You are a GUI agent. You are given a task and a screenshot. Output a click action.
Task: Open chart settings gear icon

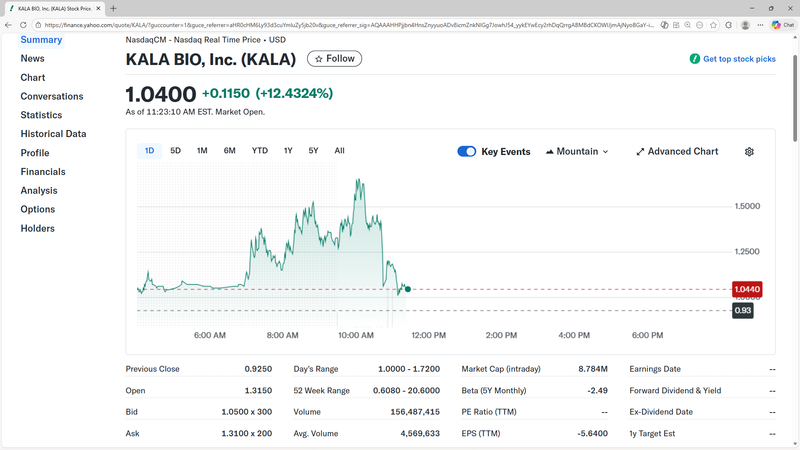click(749, 152)
